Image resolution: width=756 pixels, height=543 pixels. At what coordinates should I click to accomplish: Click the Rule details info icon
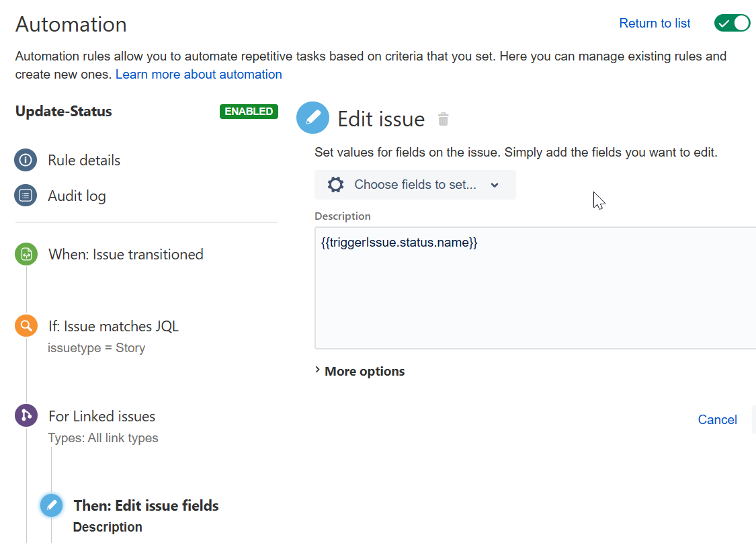coord(26,160)
